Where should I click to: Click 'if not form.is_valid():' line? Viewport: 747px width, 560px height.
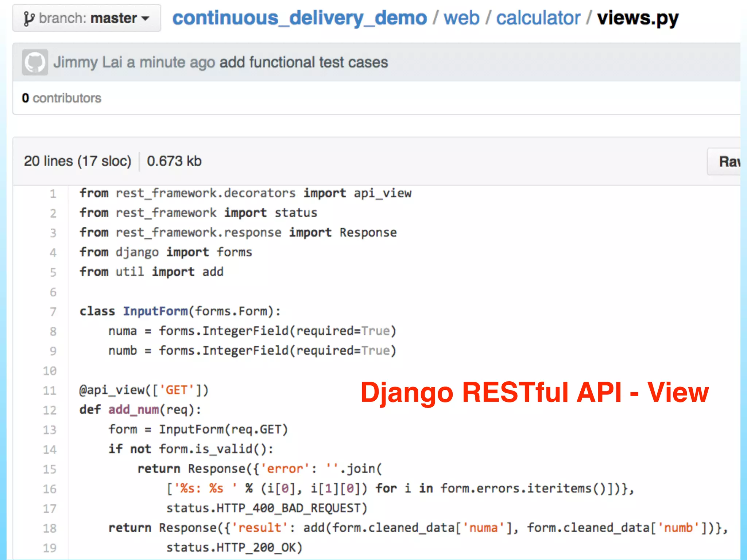coord(191,449)
